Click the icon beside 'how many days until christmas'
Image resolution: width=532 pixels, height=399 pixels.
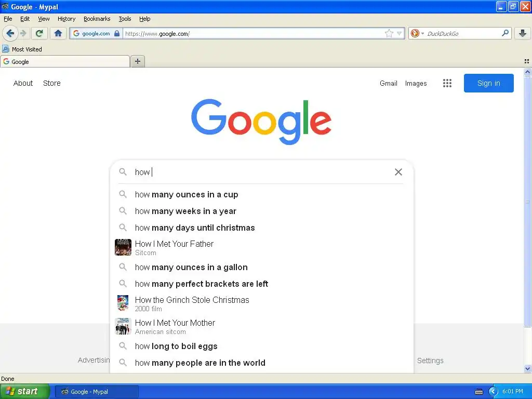pos(123,228)
